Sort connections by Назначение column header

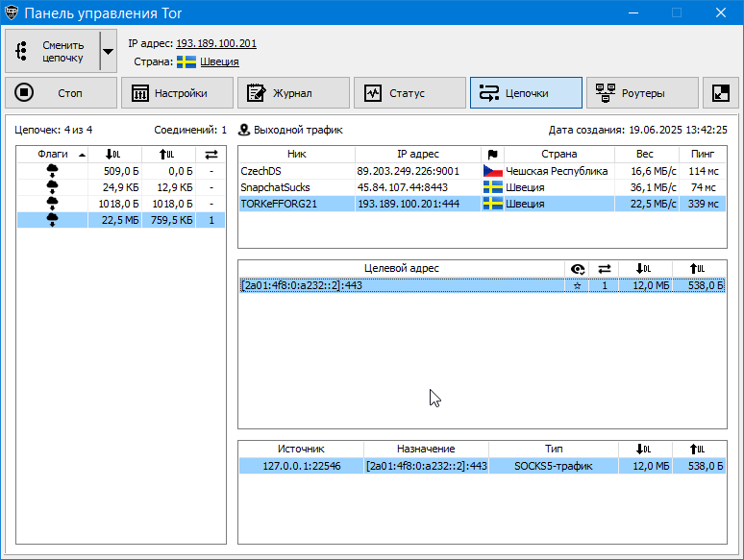(426, 449)
